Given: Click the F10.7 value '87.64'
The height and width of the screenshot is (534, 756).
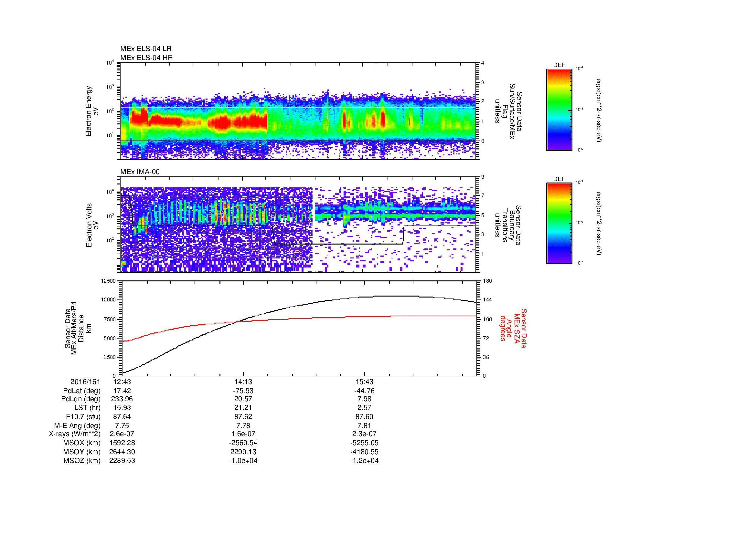Looking at the screenshot, I should (122, 416).
